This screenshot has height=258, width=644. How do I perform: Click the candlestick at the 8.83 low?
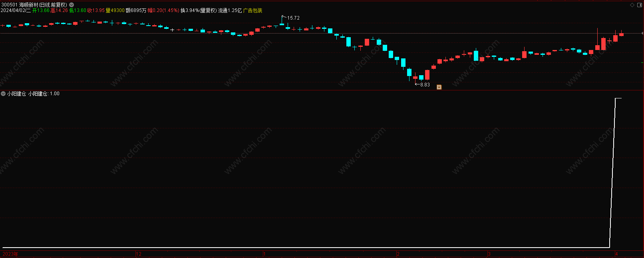click(x=415, y=78)
